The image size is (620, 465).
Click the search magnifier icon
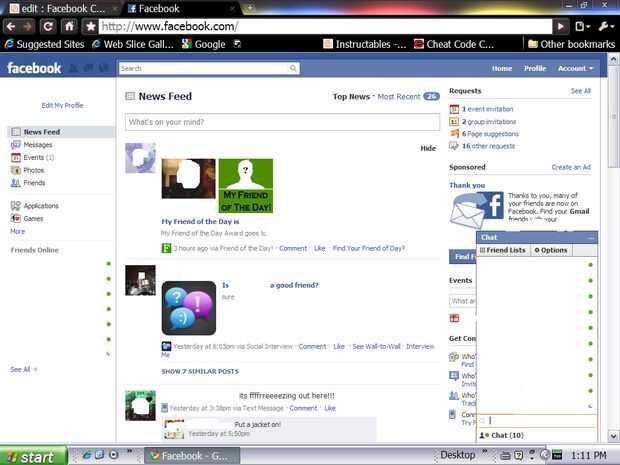point(293,68)
